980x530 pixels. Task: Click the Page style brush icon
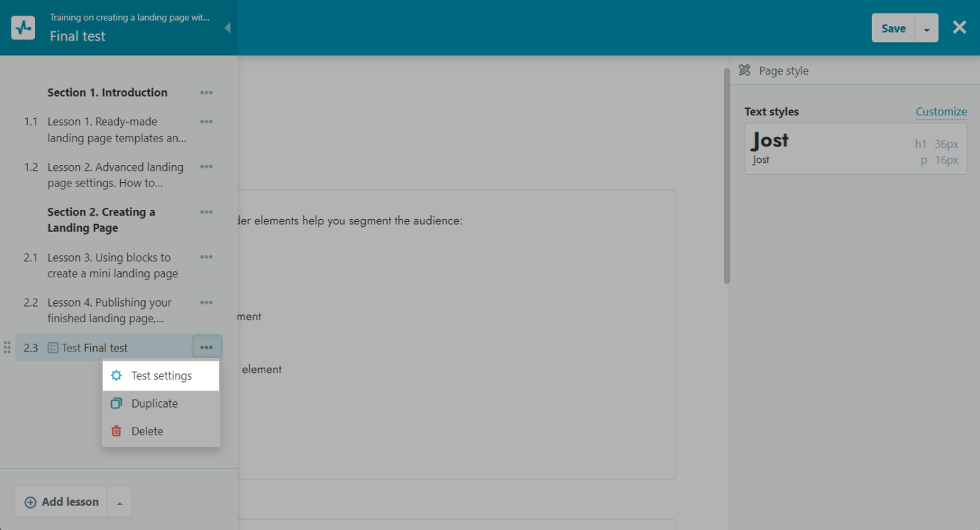click(745, 70)
